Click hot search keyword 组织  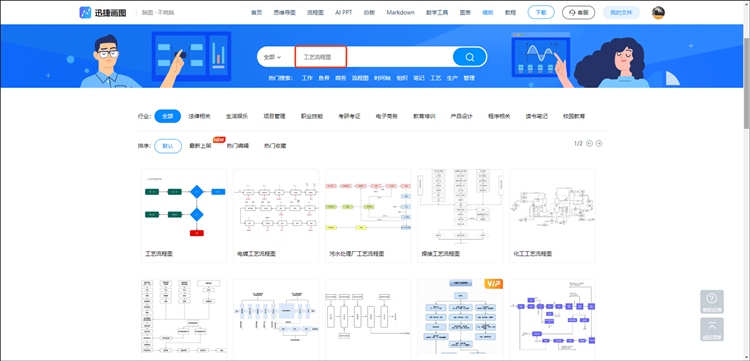pyautogui.click(x=402, y=78)
